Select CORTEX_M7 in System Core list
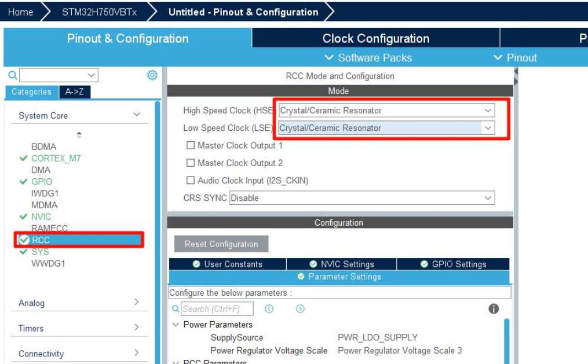588x364 pixels. coord(56,158)
